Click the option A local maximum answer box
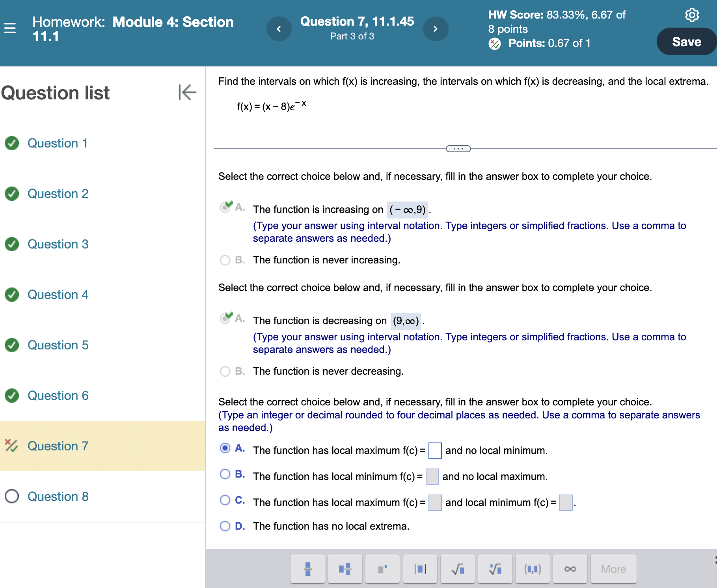This screenshot has height=588, width=717. [x=435, y=450]
